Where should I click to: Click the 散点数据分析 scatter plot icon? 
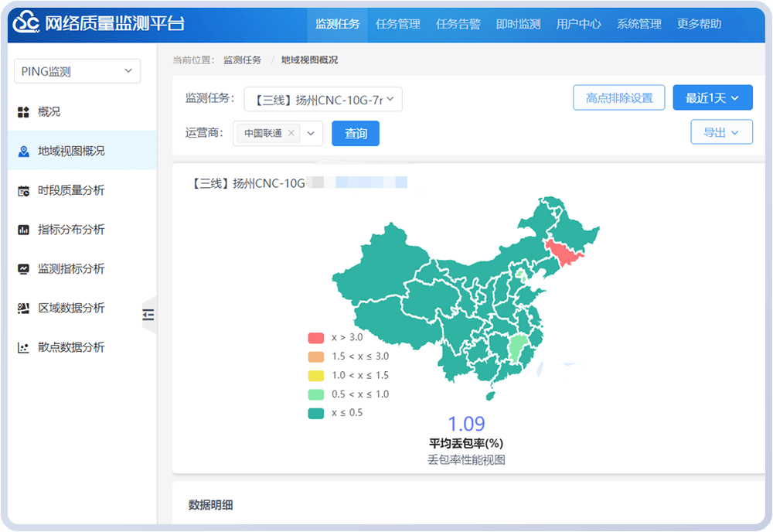tap(23, 348)
